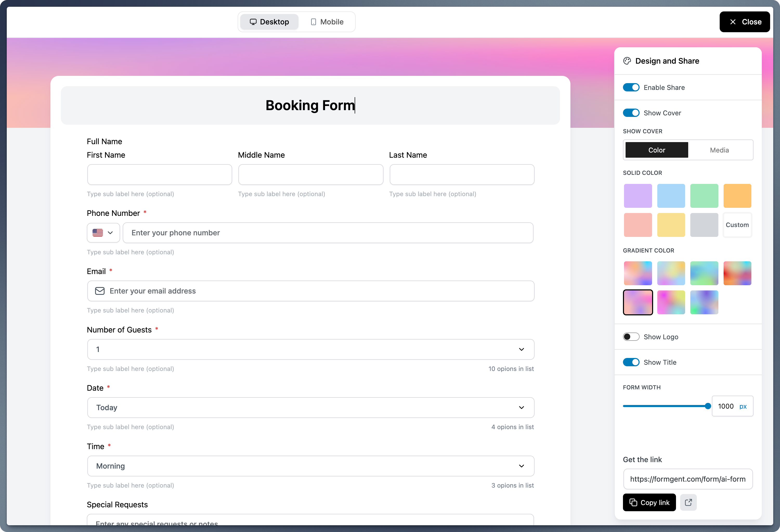Click the First Name input field
780x532 pixels.
159,175
